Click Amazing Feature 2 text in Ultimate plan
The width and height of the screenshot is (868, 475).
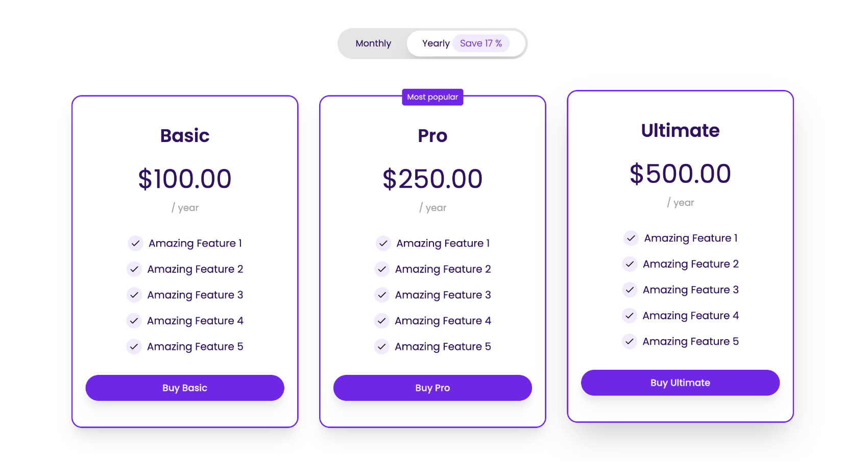(x=690, y=264)
